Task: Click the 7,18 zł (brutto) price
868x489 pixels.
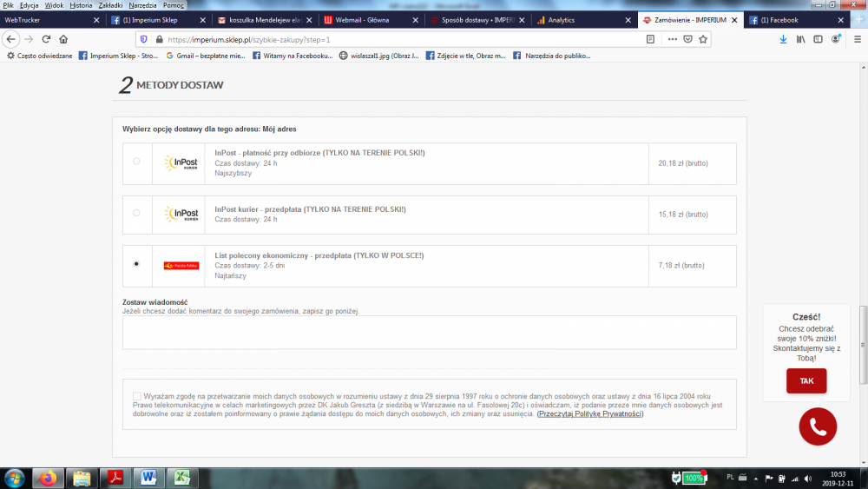Action: (x=681, y=265)
